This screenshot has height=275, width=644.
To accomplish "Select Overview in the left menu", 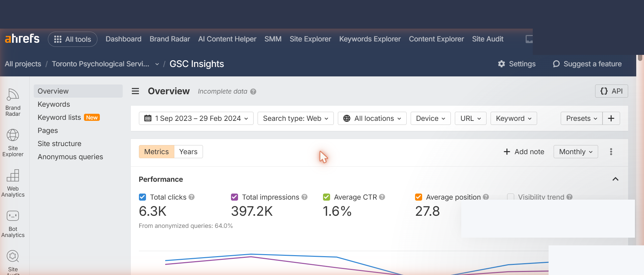I will coord(78,91).
